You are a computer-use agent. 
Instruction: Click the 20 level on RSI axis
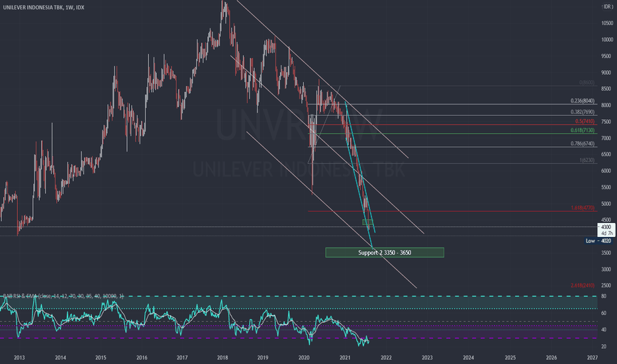[604, 347]
